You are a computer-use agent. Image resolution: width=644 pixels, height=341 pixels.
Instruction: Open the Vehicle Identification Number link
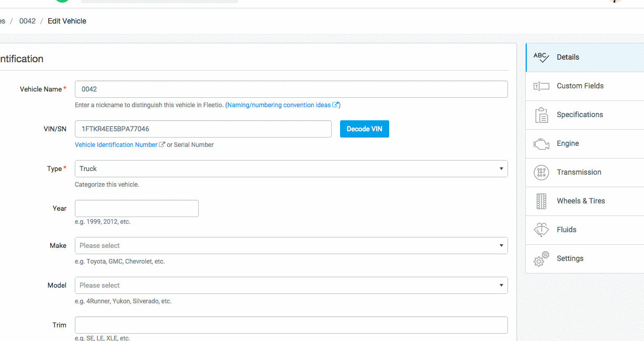click(x=116, y=145)
